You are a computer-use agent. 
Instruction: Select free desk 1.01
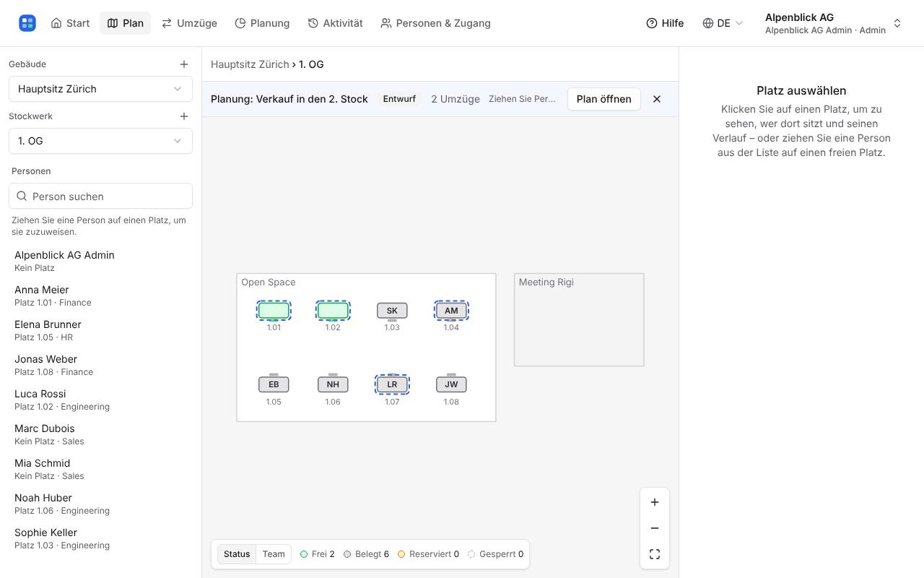(x=274, y=311)
